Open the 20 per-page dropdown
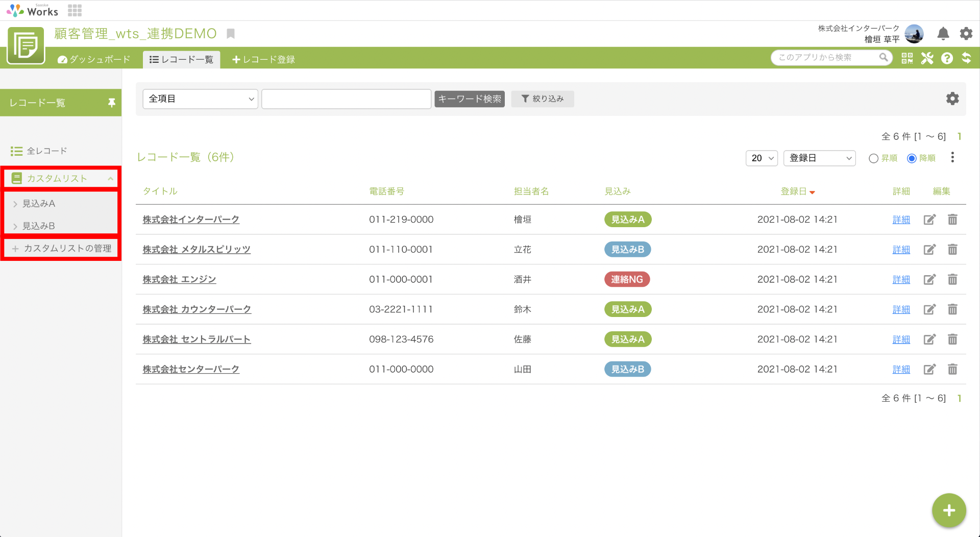Screen dimensions: 980x537 point(762,158)
